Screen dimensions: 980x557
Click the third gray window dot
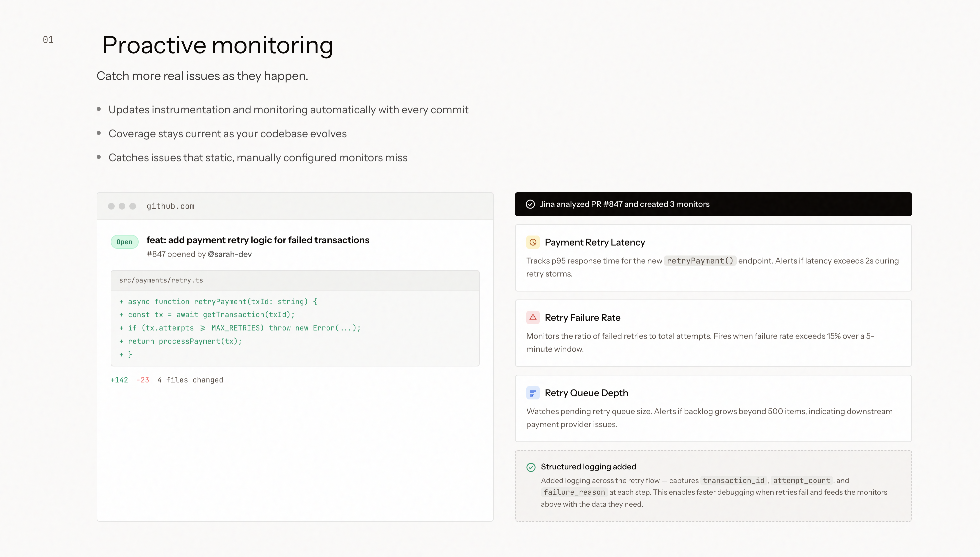133,206
